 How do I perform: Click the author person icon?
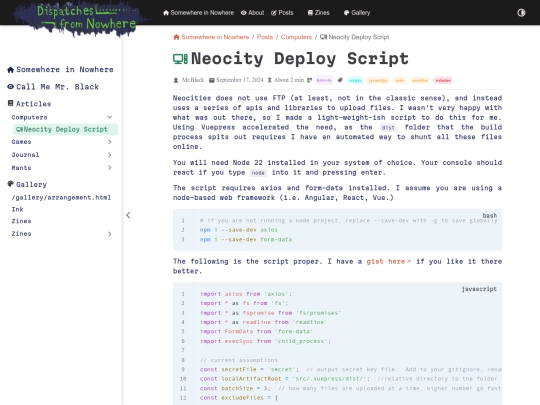176,80
